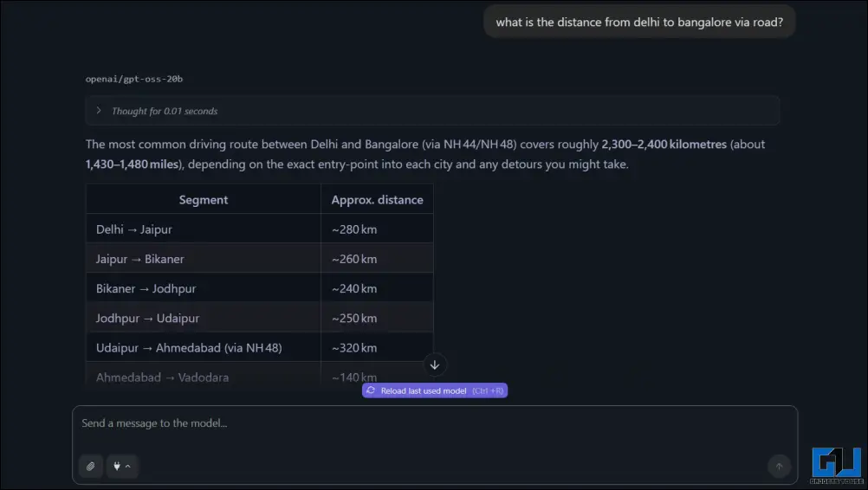Select the user question message bubble
Image resolution: width=868 pixels, height=490 pixels.
click(639, 23)
